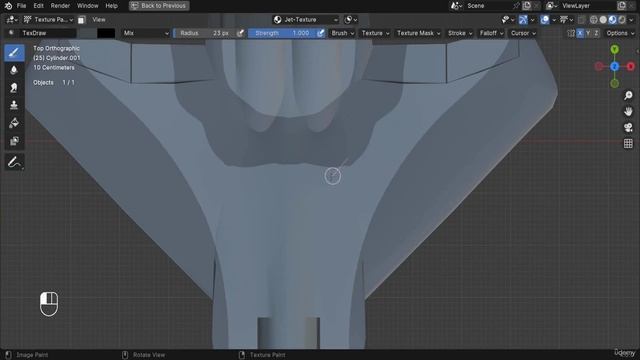The image size is (640, 360).
Task: Switch to material preview shading
Action: click(613, 20)
